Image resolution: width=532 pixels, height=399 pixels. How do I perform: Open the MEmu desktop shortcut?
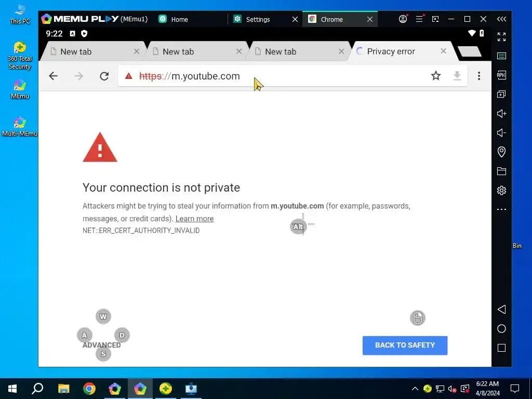pyautogui.click(x=20, y=89)
